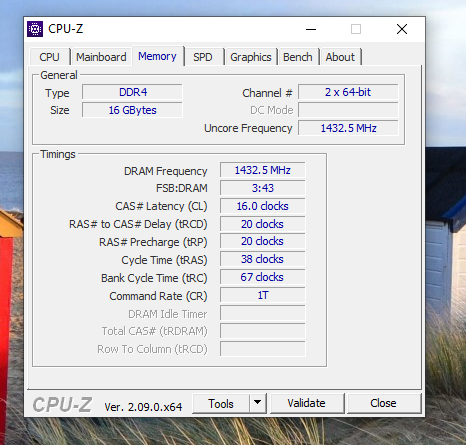Click the empty DRAM Idle Timer field
Viewport: 466px width, 445px height.
click(x=263, y=314)
